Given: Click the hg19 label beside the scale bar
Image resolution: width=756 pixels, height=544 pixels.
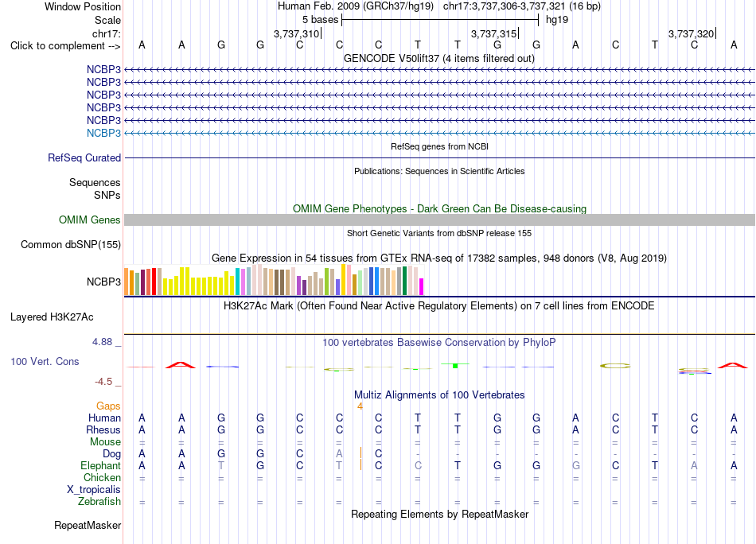Looking at the screenshot, I should coord(557,20).
